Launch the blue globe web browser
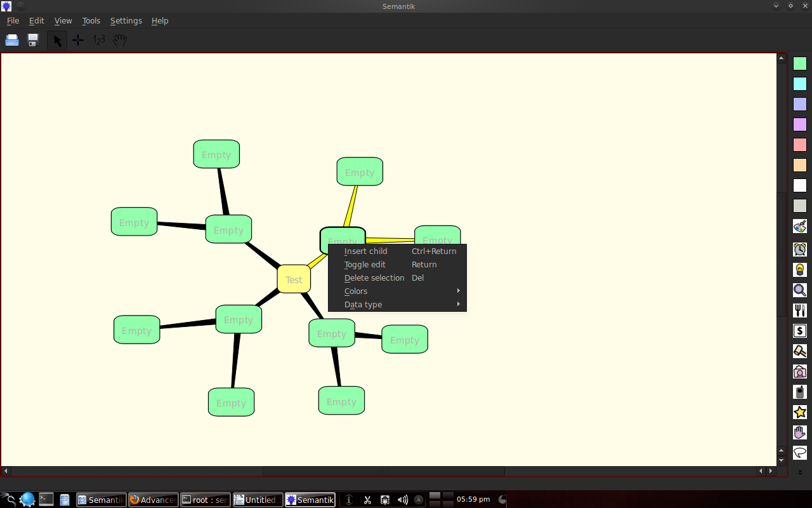Screen dimensions: 812x508 [27, 499]
